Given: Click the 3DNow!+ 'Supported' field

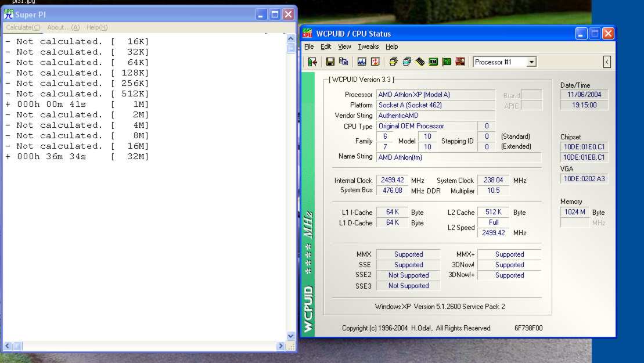Looking at the screenshot, I should [509, 275].
